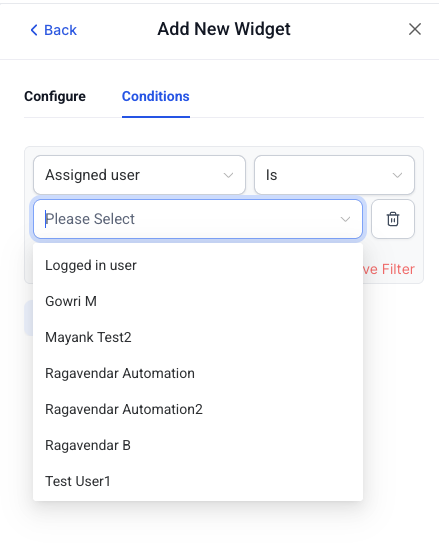Select Ragavendar B as assigned user
The height and width of the screenshot is (544, 439).
pyautogui.click(x=198, y=445)
